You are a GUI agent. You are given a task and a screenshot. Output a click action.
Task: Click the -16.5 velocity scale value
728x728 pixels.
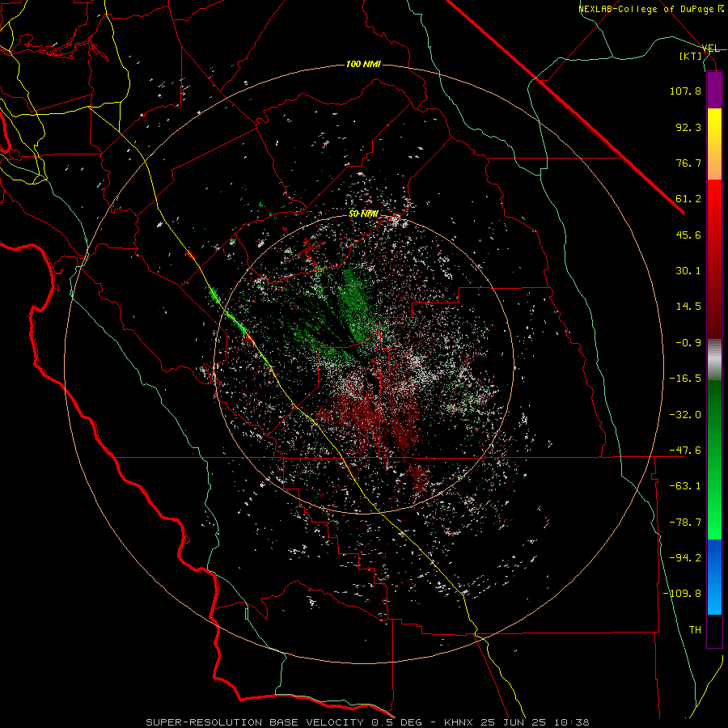[x=685, y=379]
